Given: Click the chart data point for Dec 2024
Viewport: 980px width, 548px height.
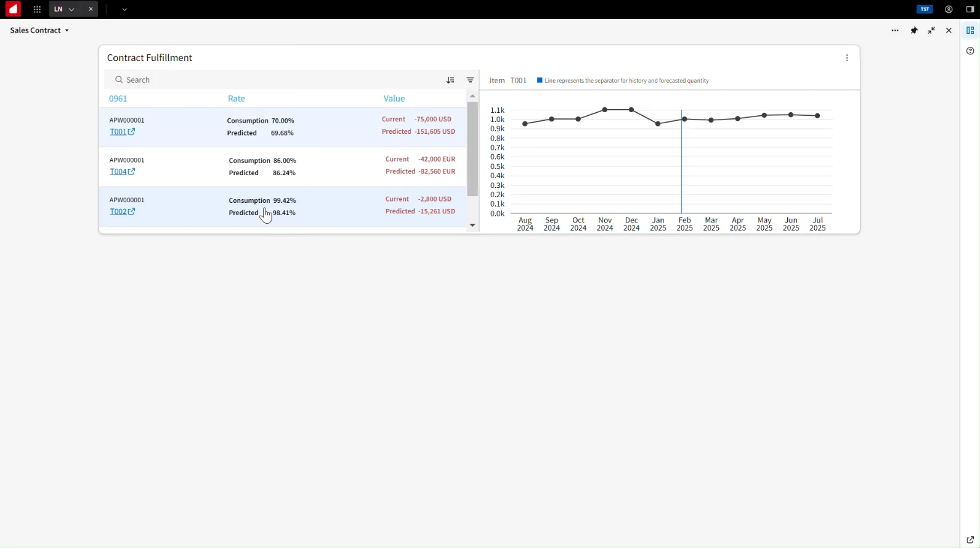Looking at the screenshot, I should [x=631, y=110].
